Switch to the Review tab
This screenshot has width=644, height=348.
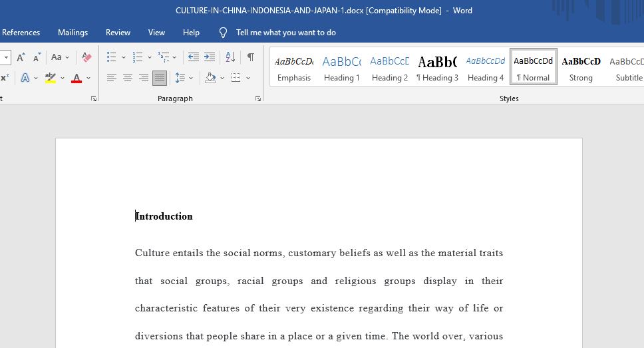click(x=118, y=33)
